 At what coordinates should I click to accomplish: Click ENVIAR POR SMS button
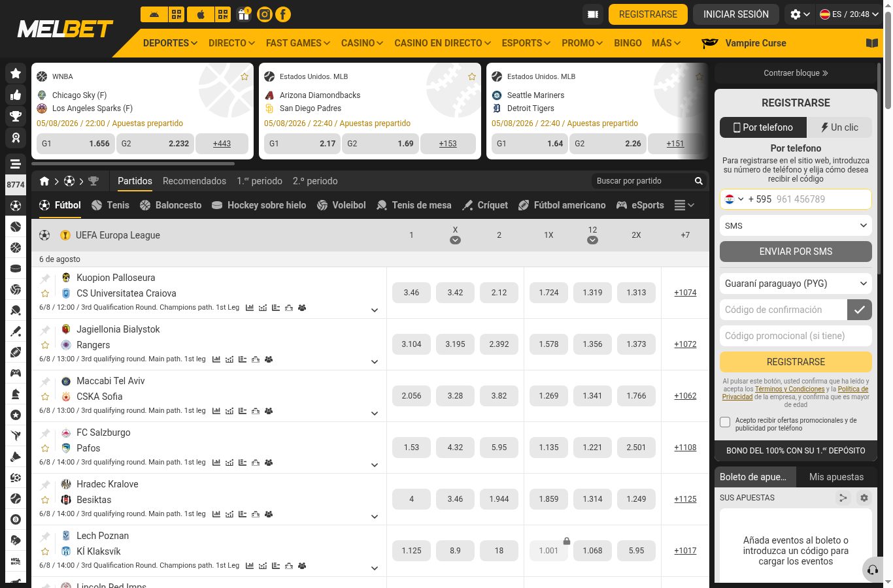pos(796,252)
